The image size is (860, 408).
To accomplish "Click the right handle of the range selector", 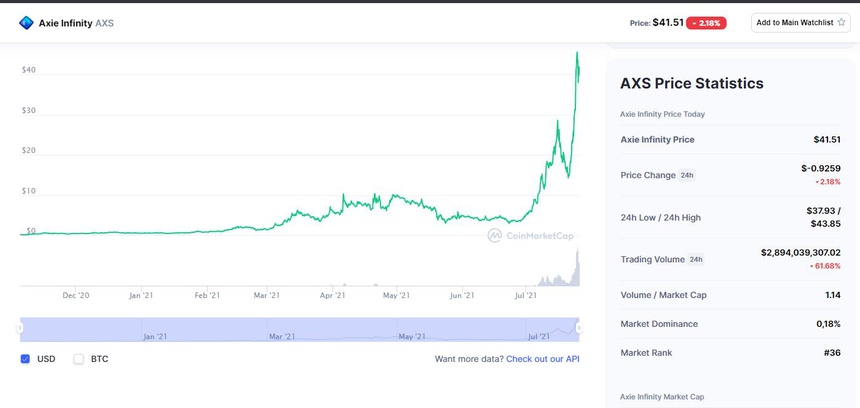I will 578,328.
